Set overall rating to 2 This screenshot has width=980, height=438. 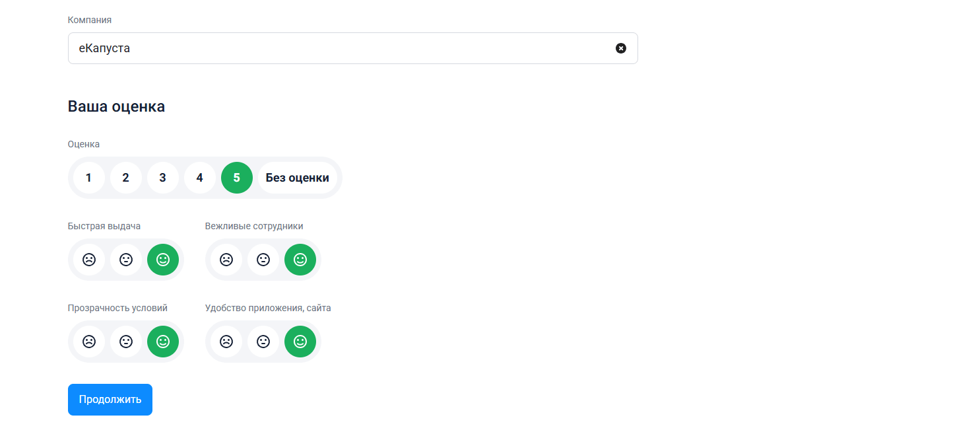point(126,178)
